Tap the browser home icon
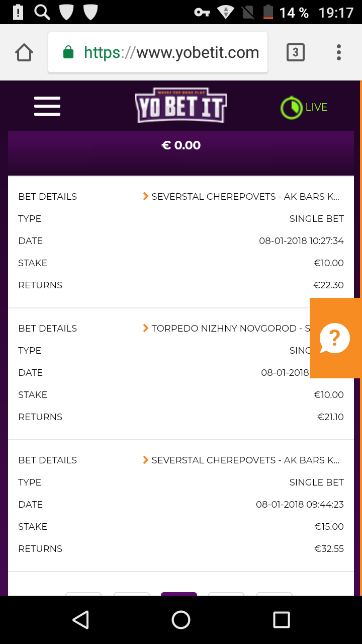 (24, 52)
